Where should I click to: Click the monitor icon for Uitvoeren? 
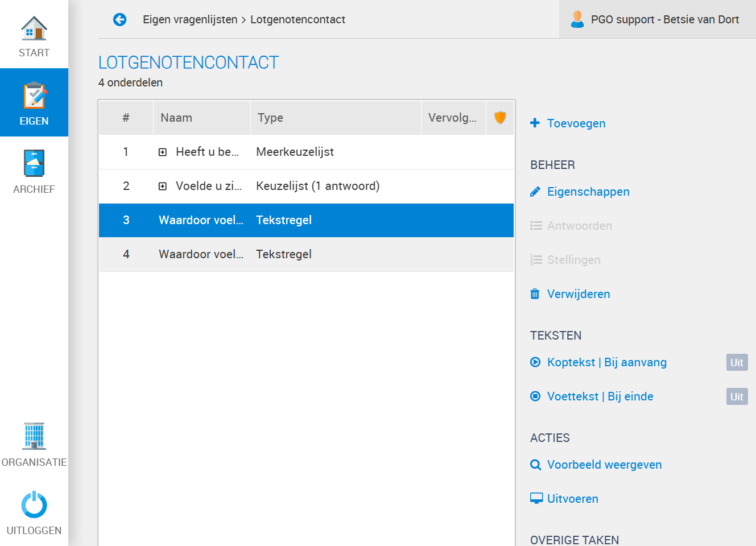[x=536, y=499]
